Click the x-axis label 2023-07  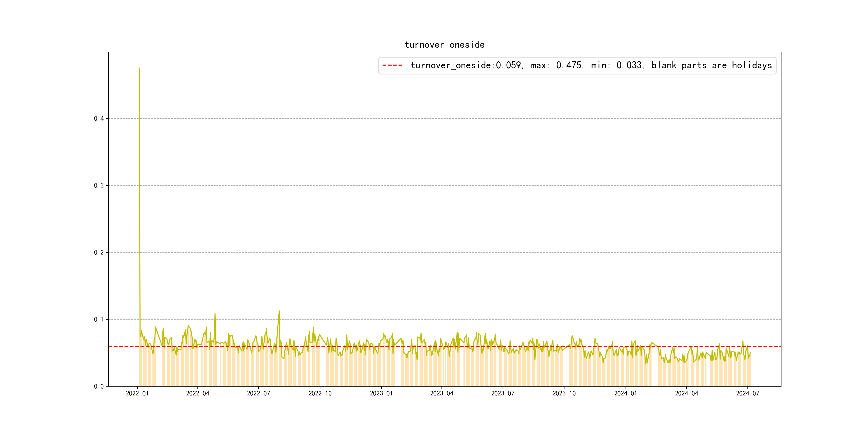(x=503, y=393)
